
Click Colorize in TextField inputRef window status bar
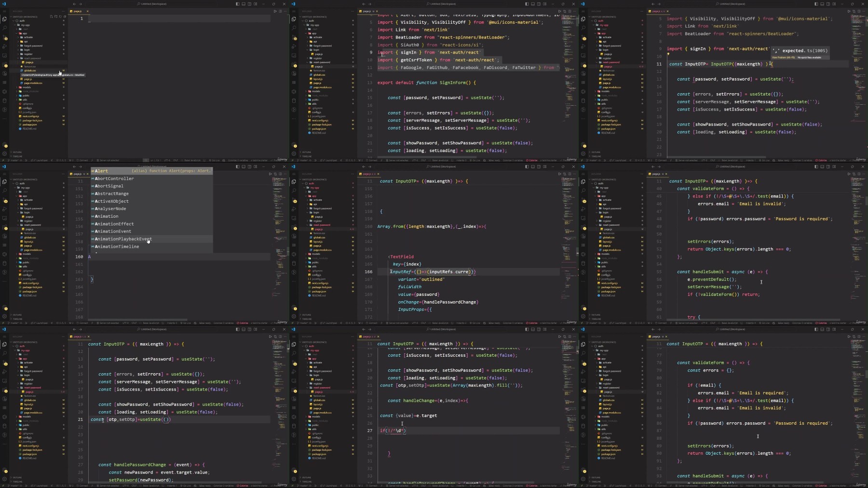pyautogui.click(x=532, y=323)
